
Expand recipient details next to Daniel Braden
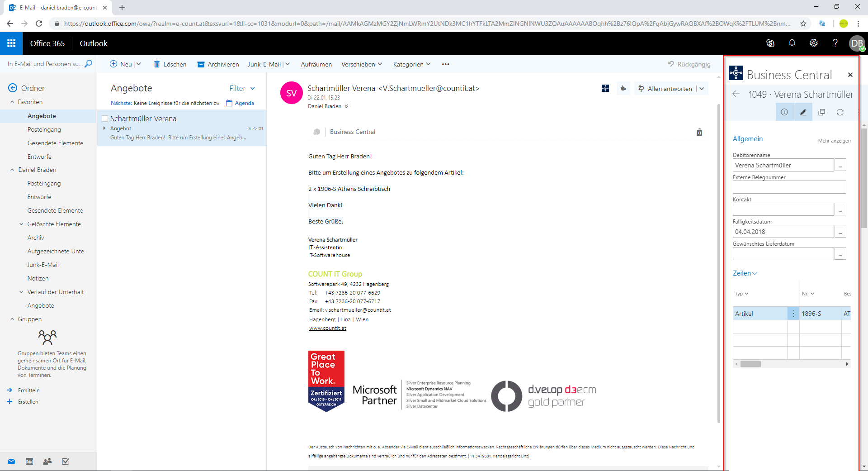[346, 106]
